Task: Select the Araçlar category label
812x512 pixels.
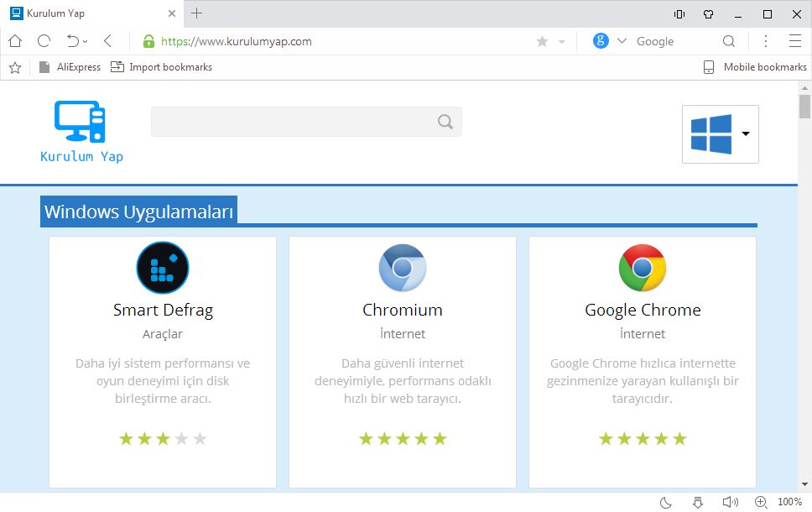Action: pyautogui.click(x=163, y=334)
